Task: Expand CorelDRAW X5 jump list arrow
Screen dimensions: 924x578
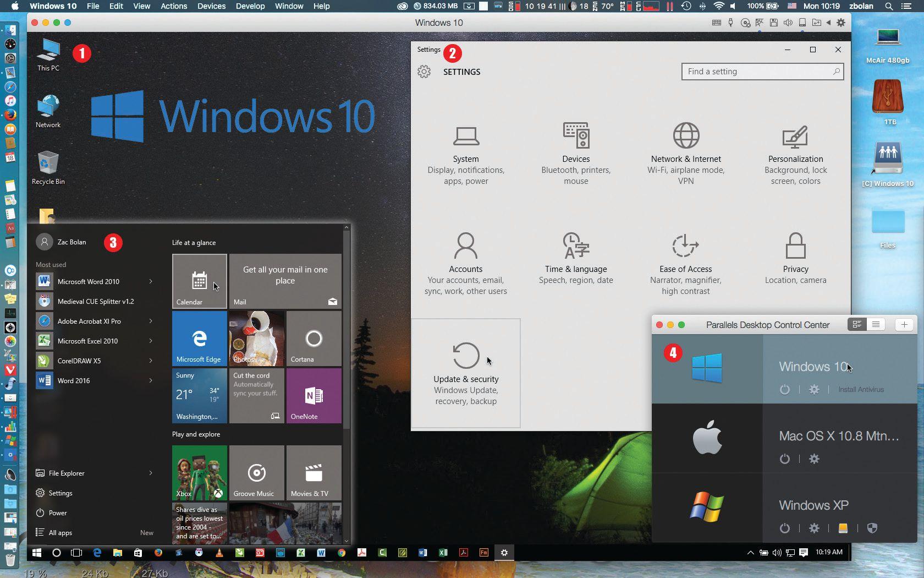Action: coord(151,361)
